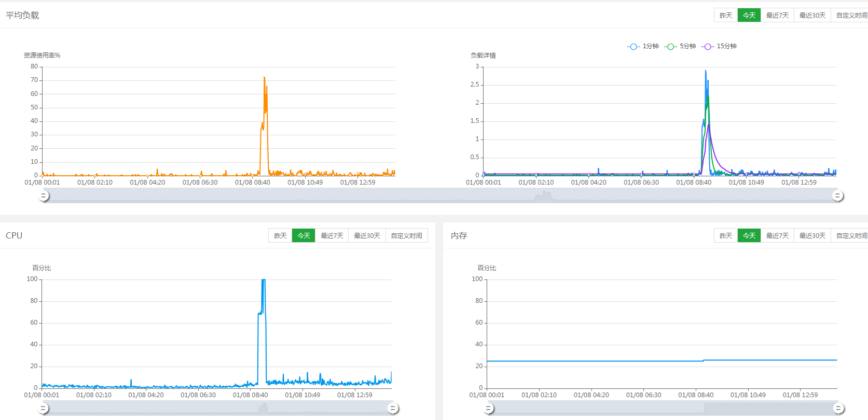Click the orange 资源使用率 spike peak
This screenshot has width=868, height=420.
(265, 78)
